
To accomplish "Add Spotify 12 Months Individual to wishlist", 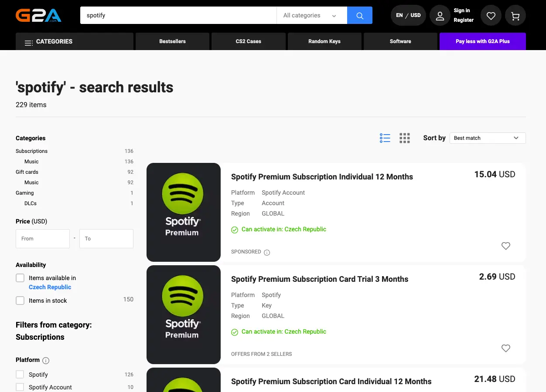I will [505, 246].
